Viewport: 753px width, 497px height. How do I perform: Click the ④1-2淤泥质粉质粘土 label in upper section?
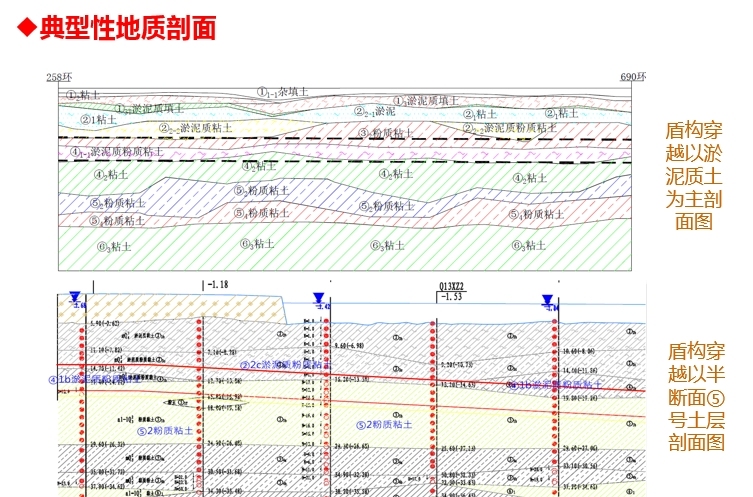coord(117,152)
